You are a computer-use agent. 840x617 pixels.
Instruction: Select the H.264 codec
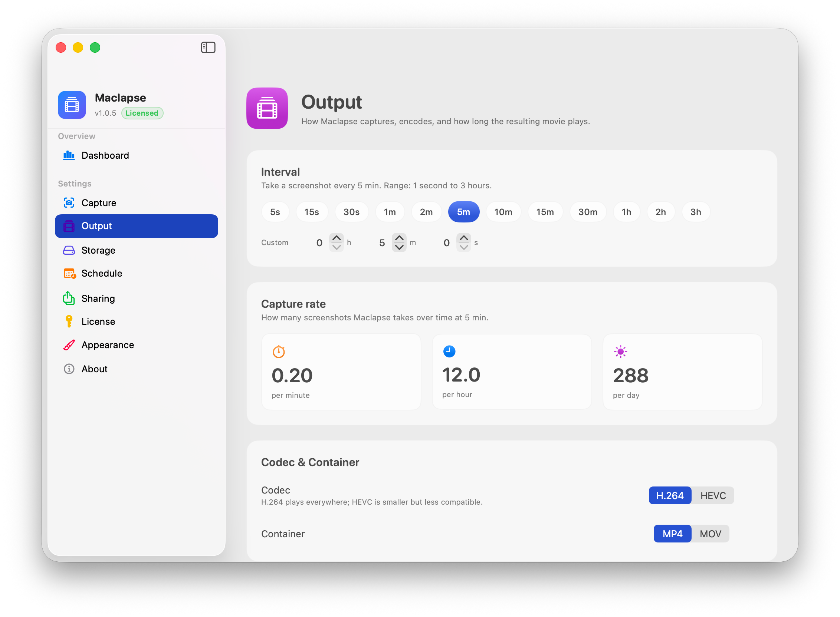[x=670, y=496]
